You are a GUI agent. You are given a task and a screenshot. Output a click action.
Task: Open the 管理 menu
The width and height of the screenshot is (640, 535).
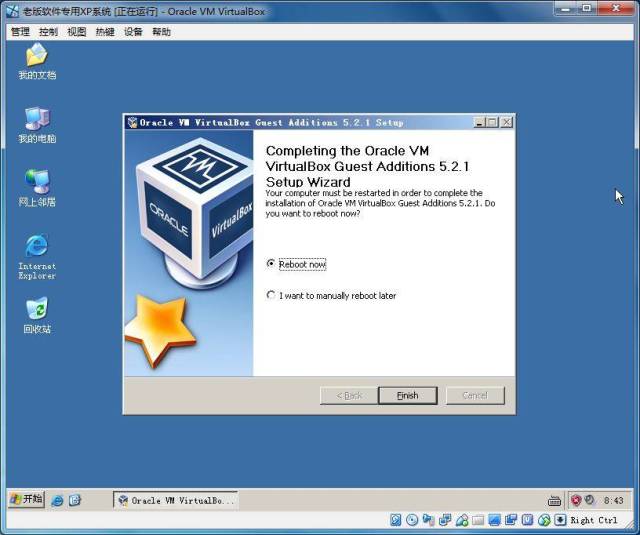point(20,32)
